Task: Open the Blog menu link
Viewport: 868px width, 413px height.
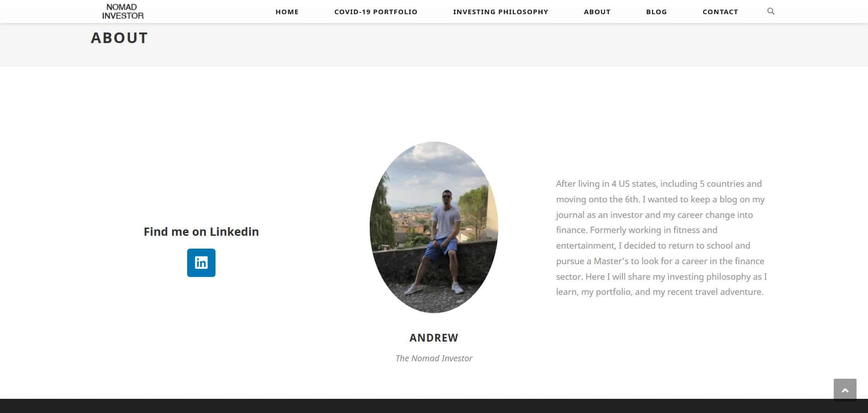Action: pos(656,12)
